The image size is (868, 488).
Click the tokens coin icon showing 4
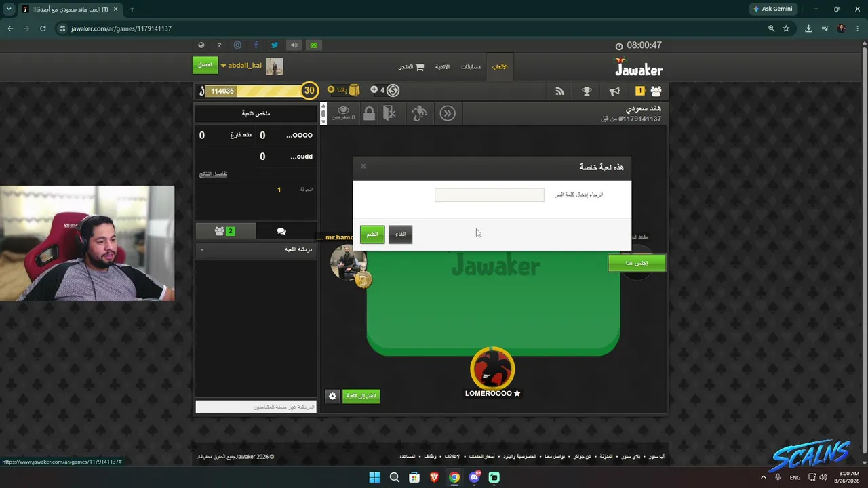393,90
